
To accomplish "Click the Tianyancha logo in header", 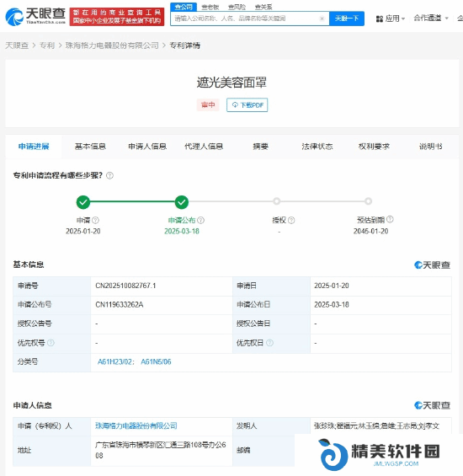I will [35, 16].
